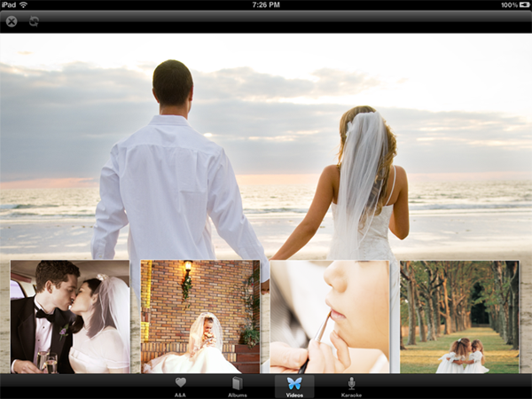Viewport: 532px width, 399px height.
Task: Open the Albums tab label
Action: point(237,394)
